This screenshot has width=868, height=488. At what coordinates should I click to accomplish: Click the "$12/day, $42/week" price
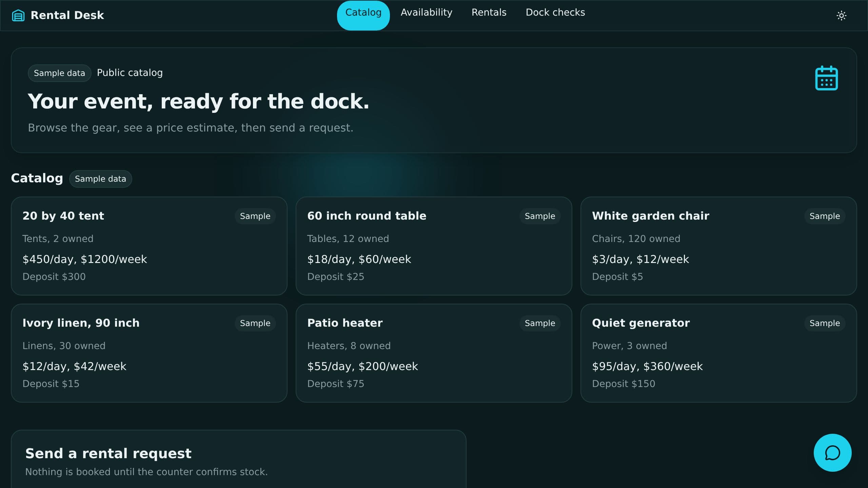tap(74, 366)
